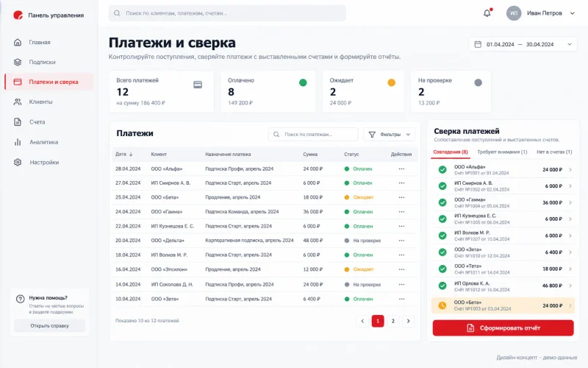Expand ООО «Гамма» reconciliation entry chevron
The image size is (588, 368).
click(570, 203)
